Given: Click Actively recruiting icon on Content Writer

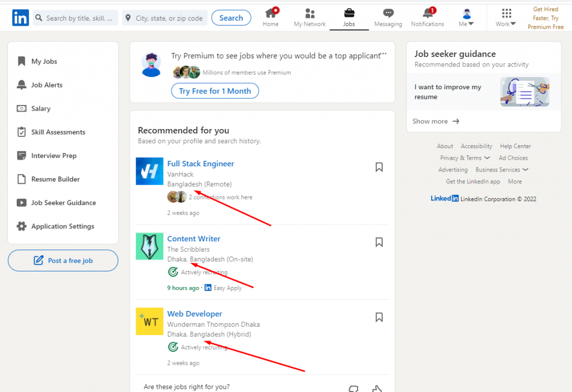Looking at the screenshot, I should (x=173, y=272).
